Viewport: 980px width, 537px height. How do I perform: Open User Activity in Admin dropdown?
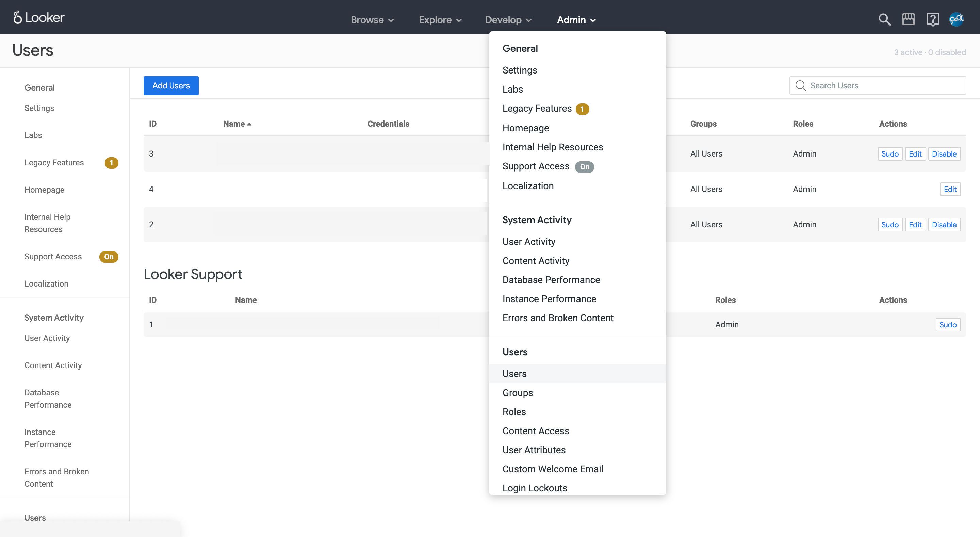click(529, 242)
